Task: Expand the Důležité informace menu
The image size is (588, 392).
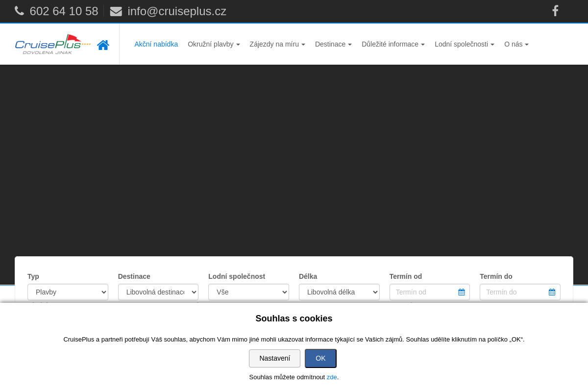Action: (393, 44)
